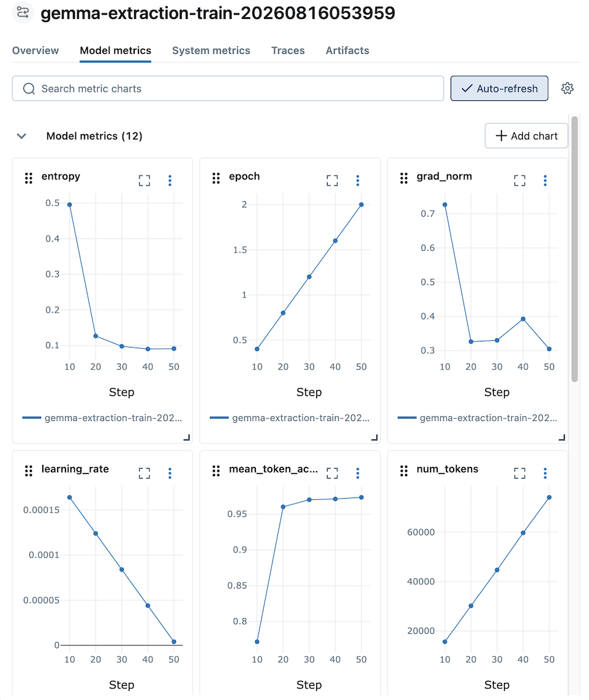Expand grad_norm chart to fullscreen
The height and width of the screenshot is (700, 589).
coord(520,181)
